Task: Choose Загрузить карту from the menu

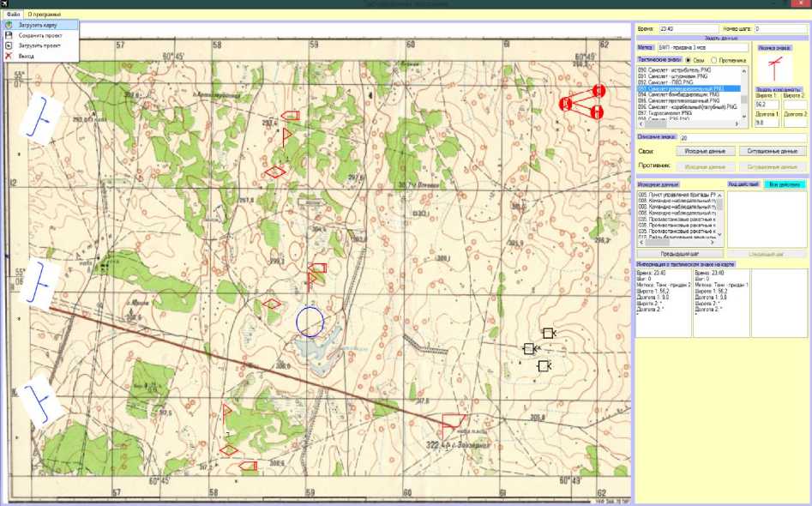Action: (40, 25)
